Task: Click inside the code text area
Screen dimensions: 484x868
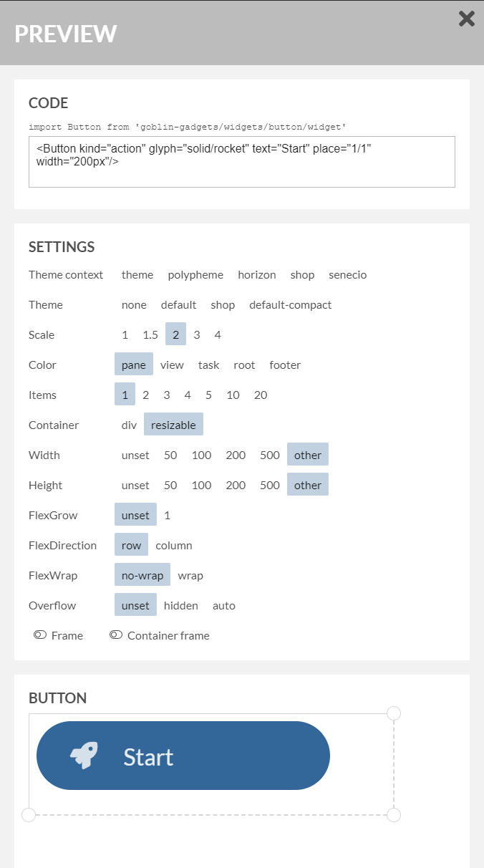Action: coord(242,162)
